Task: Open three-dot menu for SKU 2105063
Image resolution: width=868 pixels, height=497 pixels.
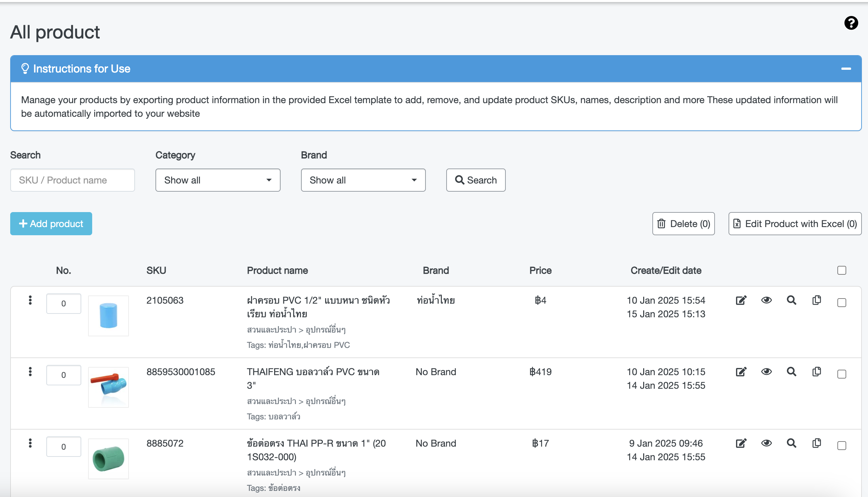Action: (x=30, y=300)
